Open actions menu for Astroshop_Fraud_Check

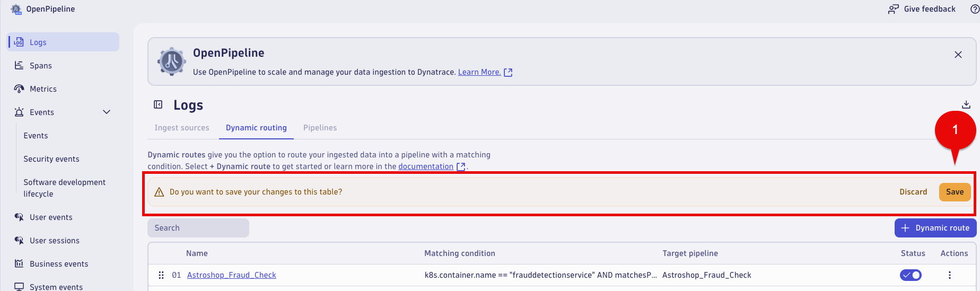(949, 275)
